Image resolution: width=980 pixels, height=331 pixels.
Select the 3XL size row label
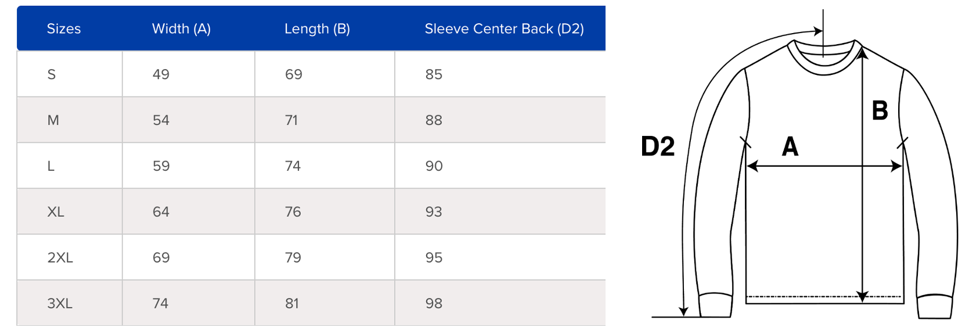coord(60,304)
